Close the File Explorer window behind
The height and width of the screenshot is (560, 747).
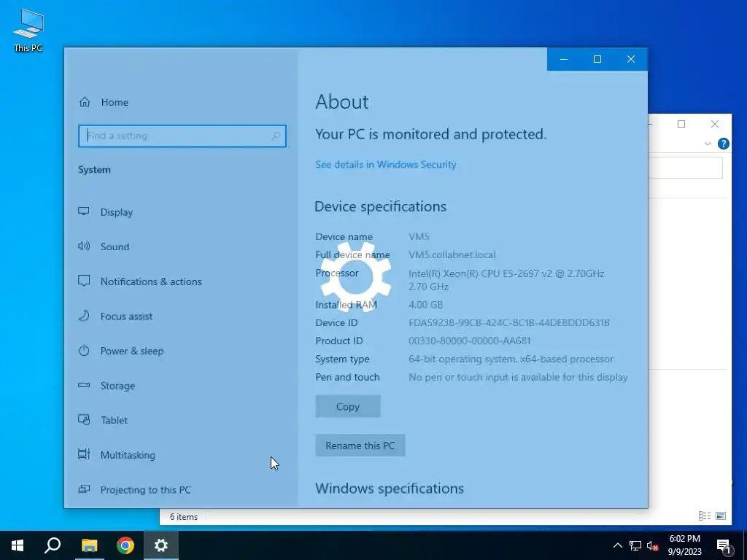[715, 124]
